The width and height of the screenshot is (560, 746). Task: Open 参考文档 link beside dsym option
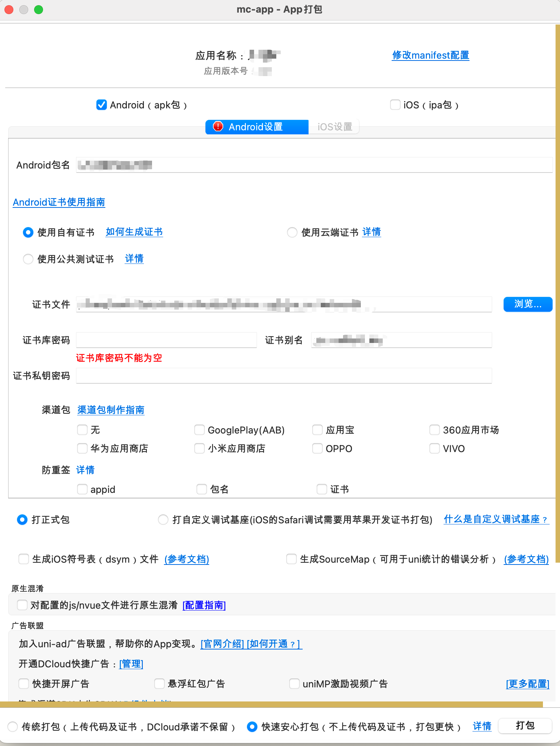[x=187, y=559]
